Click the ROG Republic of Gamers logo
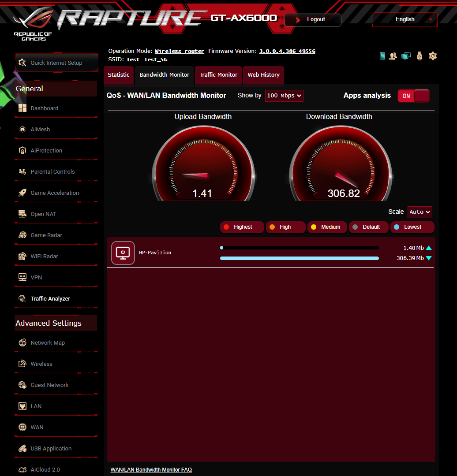Viewport: 457px width, 476px height. [x=33, y=24]
